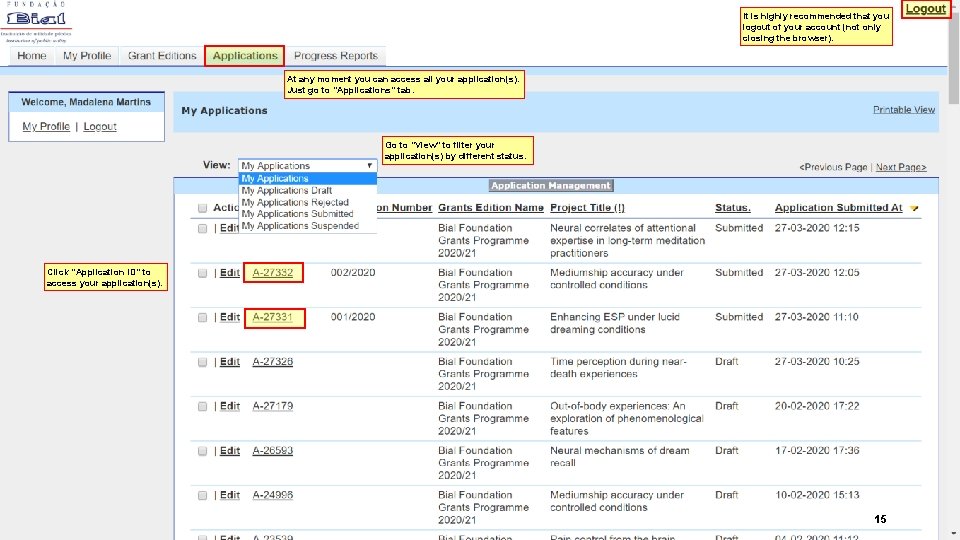Click the 20-02-2020 17:22 submission date

coord(817,407)
